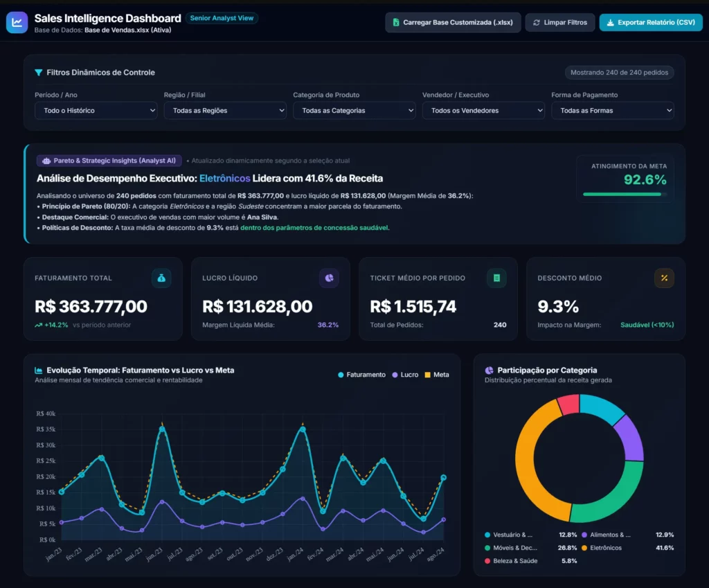Click the R$ 1.515,74 ticket médio value
The height and width of the screenshot is (588, 709).
click(413, 307)
